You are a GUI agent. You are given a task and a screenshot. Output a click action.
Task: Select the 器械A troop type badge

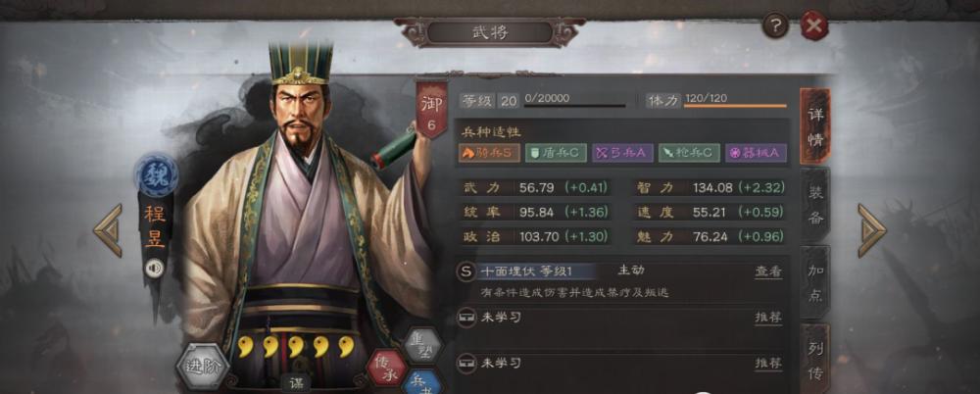point(756,153)
